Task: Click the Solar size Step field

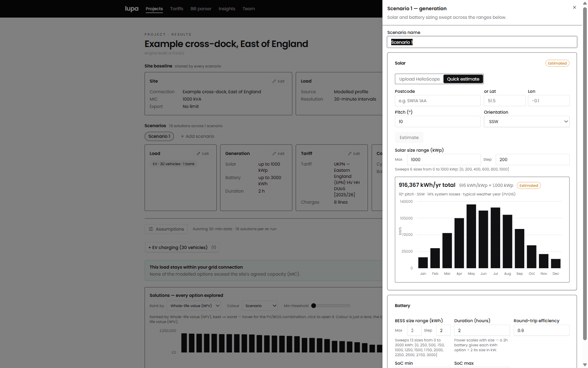Action: pos(532,159)
